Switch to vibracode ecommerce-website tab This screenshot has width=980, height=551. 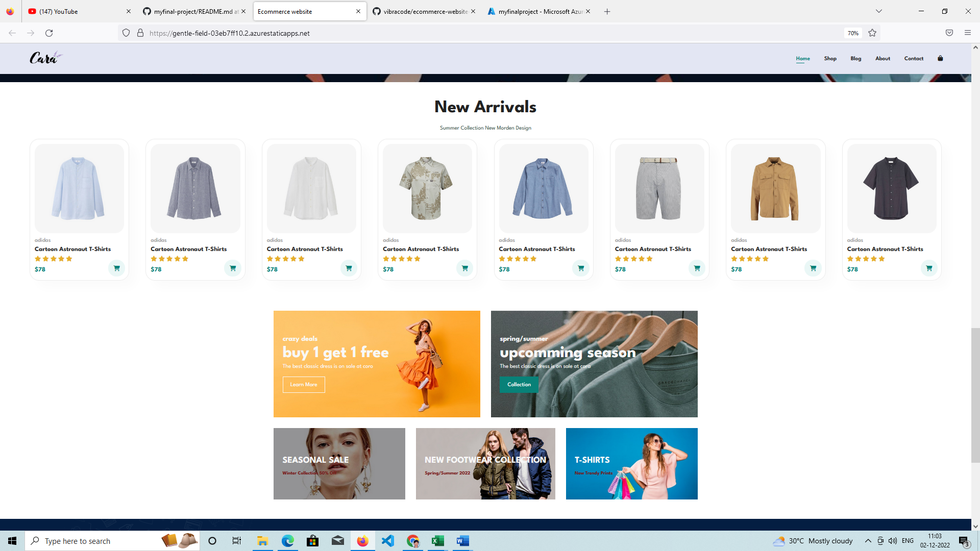[x=425, y=11]
